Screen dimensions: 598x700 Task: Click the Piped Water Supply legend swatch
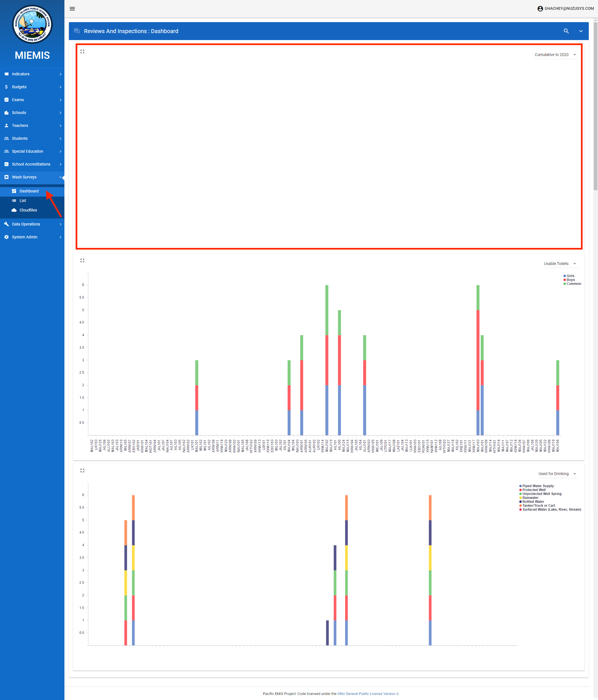(x=521, y=486)
